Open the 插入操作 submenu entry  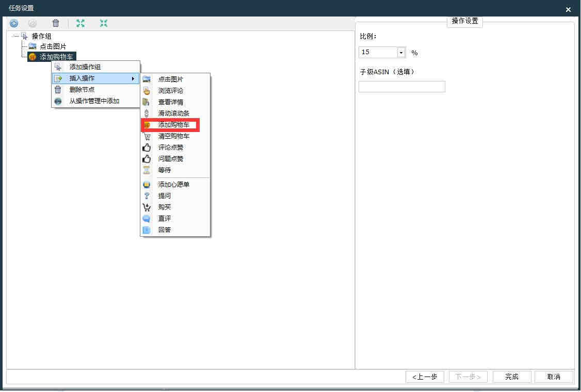pyautogui.click(x=95, y=78)
